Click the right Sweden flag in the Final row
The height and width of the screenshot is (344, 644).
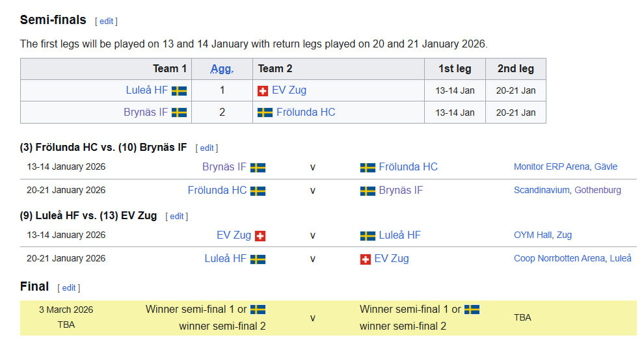[472, 310]
